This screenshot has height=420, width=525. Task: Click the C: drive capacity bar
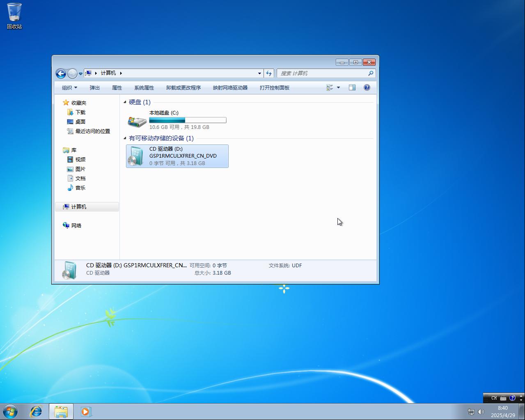[188, 120]
